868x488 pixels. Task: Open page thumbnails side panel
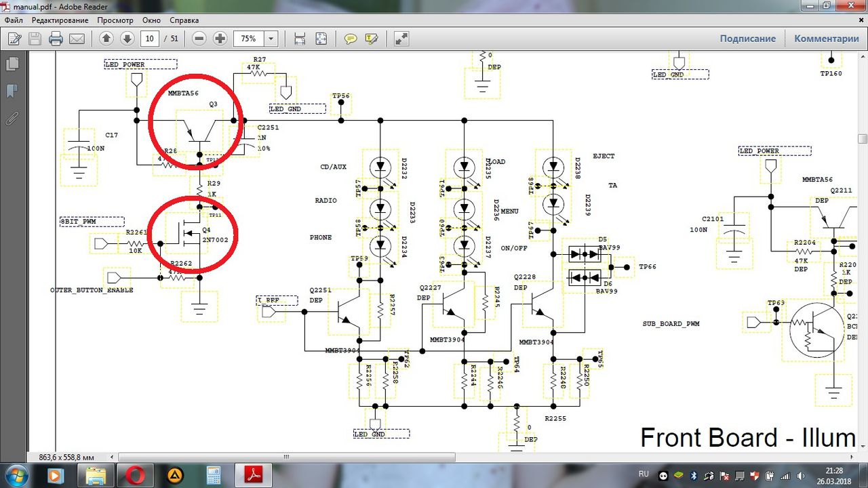[x=12, y=64]
